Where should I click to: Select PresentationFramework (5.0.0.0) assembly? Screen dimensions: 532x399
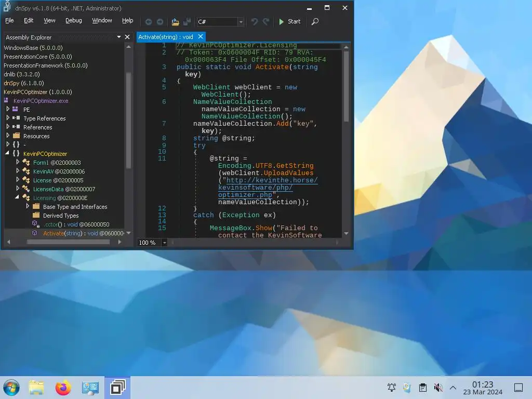46,65
